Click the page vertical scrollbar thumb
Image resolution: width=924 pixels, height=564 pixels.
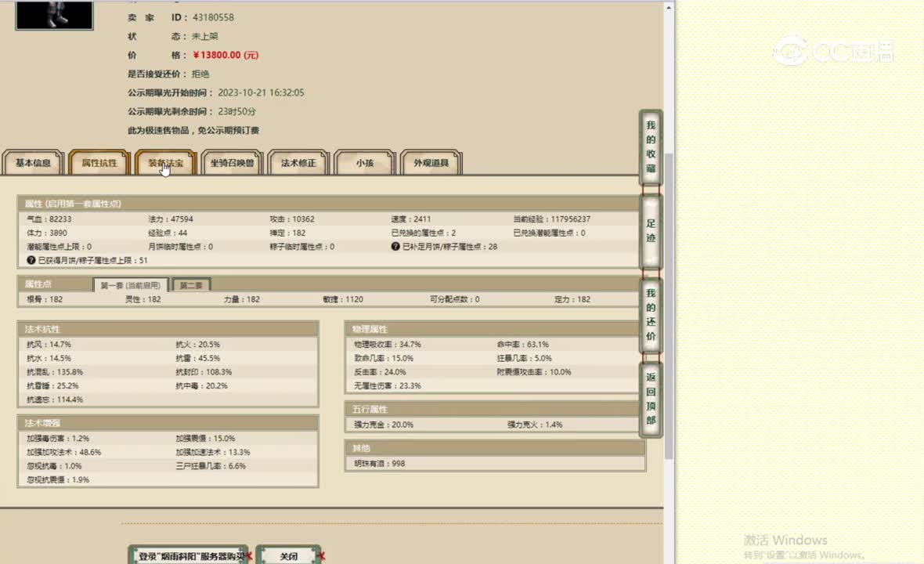click(668, 305)
